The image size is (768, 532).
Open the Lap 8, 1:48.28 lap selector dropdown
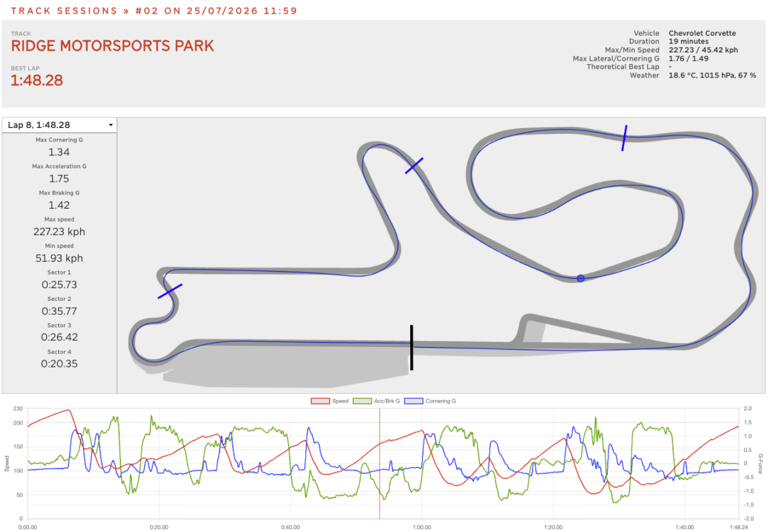click(60, 125)
